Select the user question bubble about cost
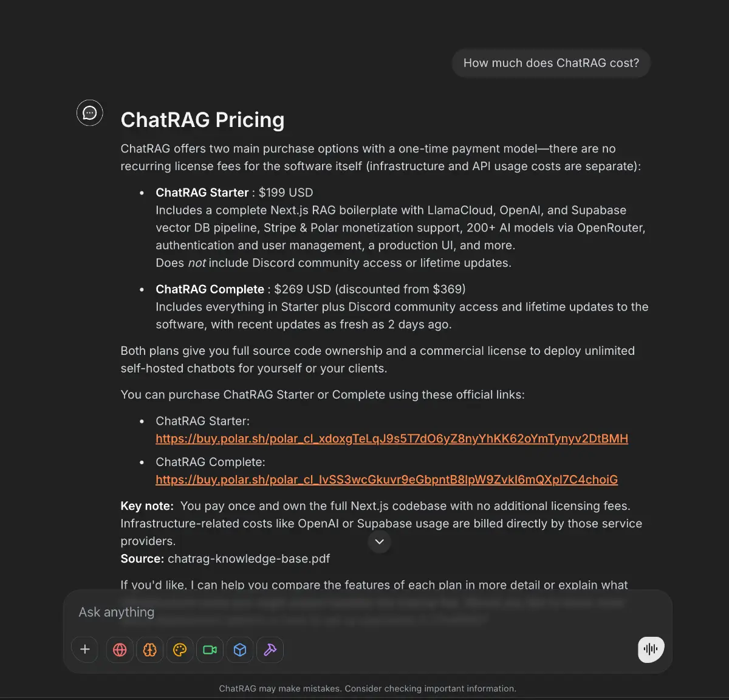Image resolution: width=729 pixels, height=700 pixels. tap(550, 63)
